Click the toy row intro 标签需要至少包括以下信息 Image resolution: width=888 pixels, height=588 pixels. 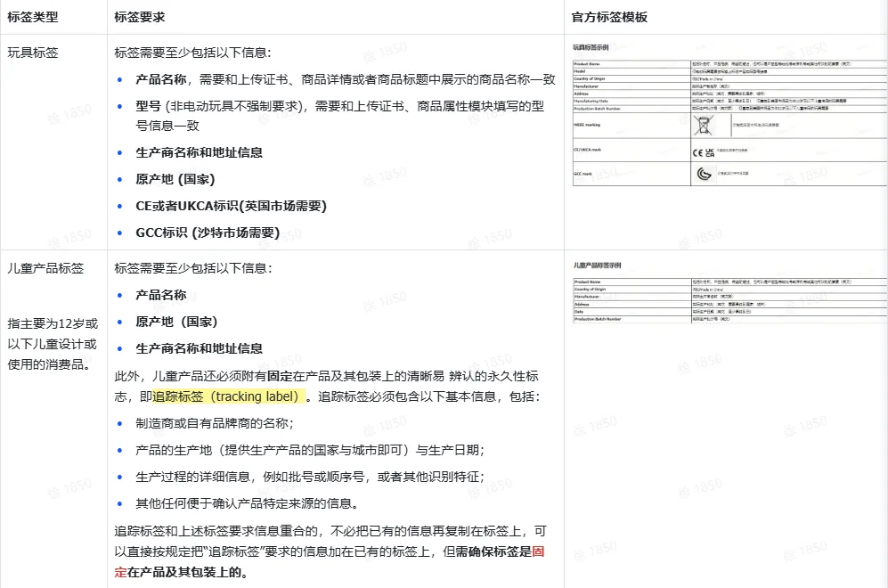(x=193, y=53)
